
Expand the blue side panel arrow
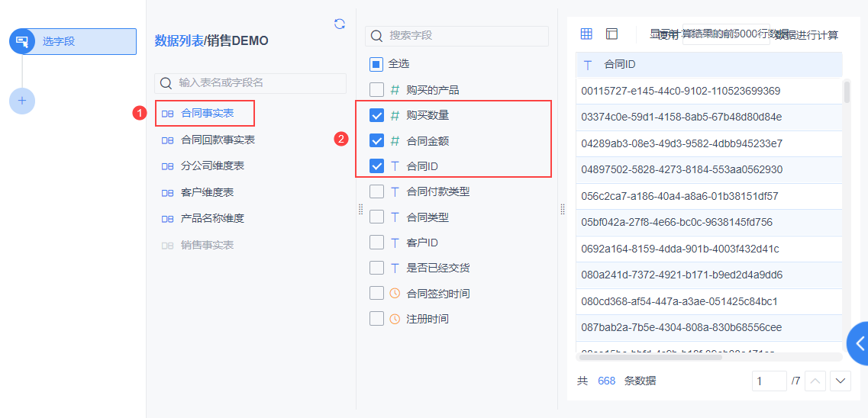click(x=858, y=343)
